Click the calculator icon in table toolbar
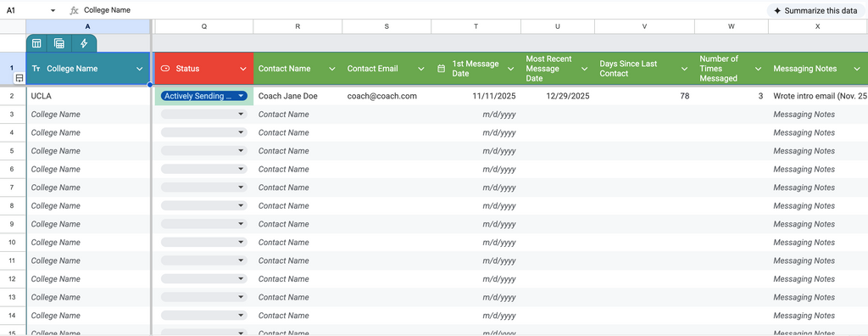The width and height of the screenshot is (868, 336). (x=59, y=44)
